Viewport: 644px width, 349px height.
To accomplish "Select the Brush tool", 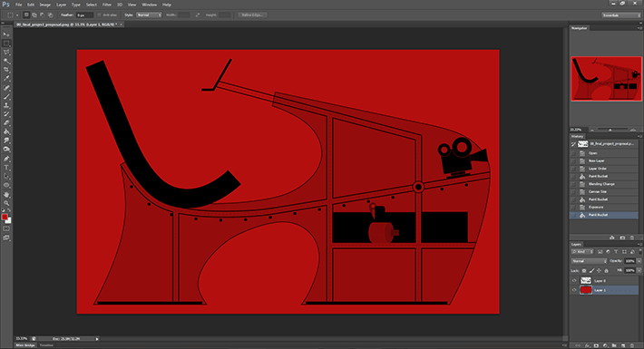I will [6, 97].
